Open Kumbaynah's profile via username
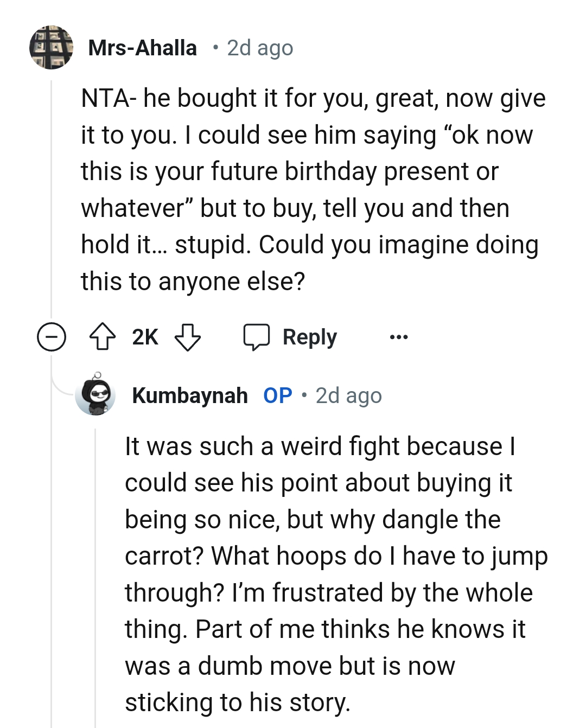 191,395
